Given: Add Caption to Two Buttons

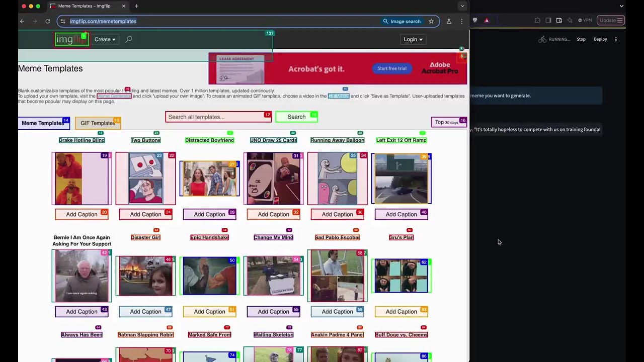Looking at the screenshot, I should (x=145, y=214).
